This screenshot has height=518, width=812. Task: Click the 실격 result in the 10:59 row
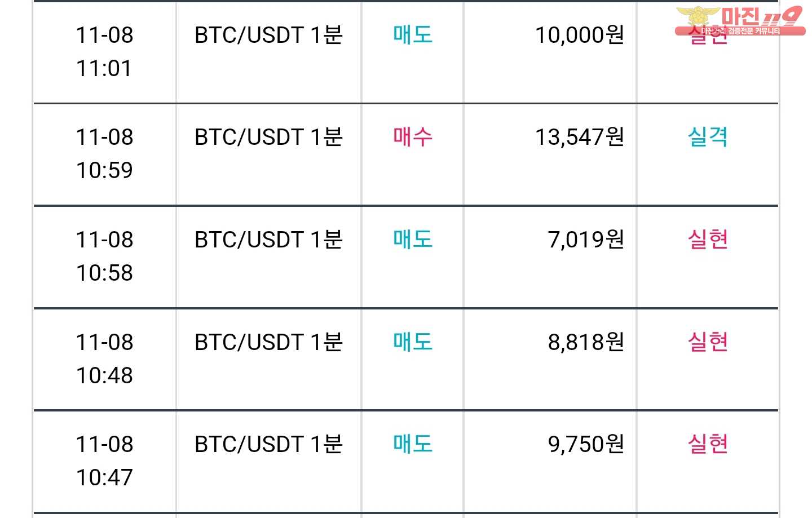coord(708,137)
